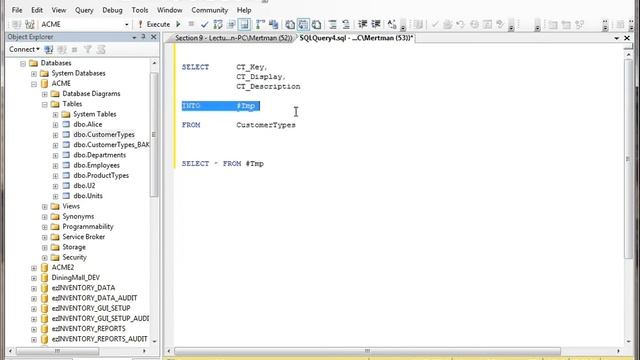The image size is (640, 360).
Task: Select Results to Grid mode
Action: [303, 24]
